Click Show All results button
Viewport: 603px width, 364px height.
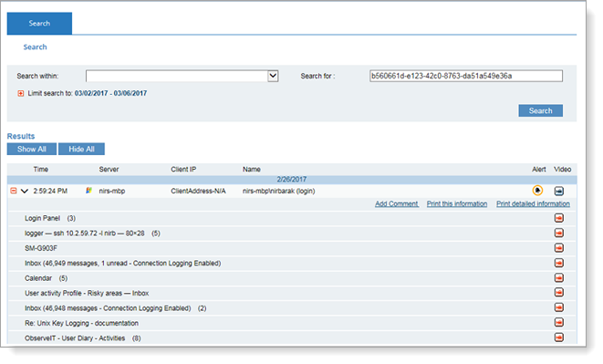(32, 149)
